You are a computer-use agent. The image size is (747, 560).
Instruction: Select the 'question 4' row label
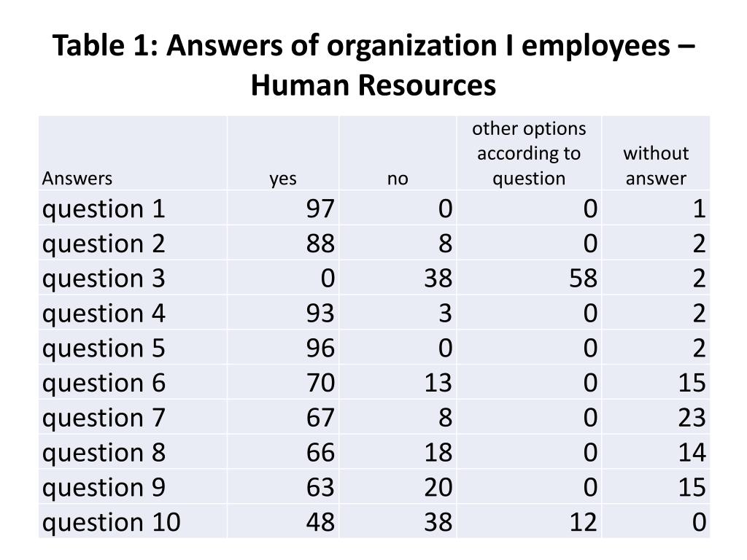(x=104, y=314)
